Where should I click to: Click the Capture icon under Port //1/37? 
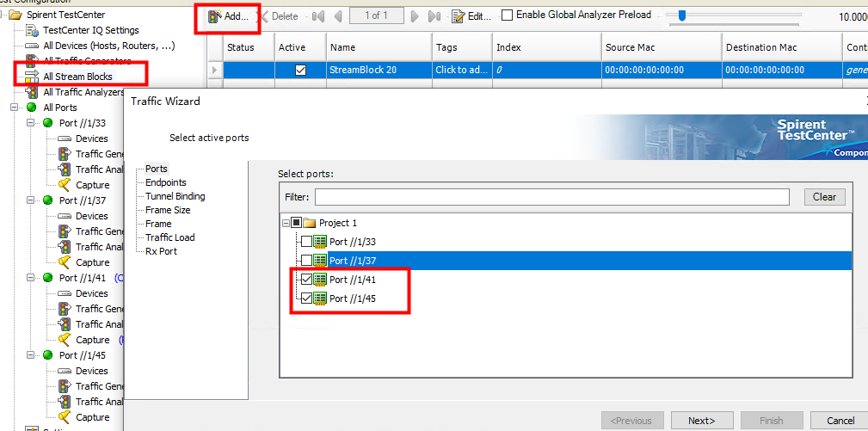pyautogui.click(x=65, y=262)
